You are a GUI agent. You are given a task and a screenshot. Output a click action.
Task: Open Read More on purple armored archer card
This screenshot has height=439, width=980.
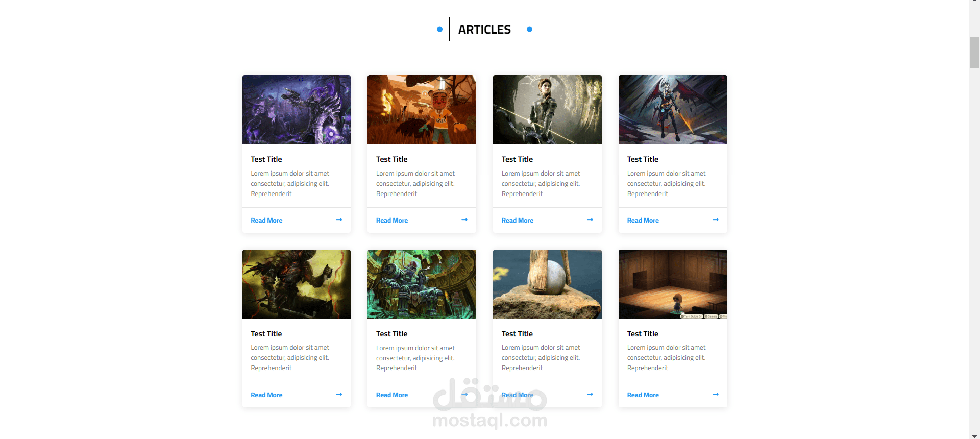pyautogui.click(x=266, y=221)
